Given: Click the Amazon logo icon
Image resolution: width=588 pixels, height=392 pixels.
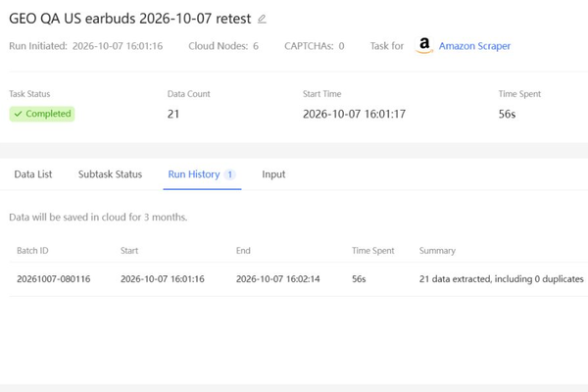Looking at the screenshot, I should click(x=424, y=46).
